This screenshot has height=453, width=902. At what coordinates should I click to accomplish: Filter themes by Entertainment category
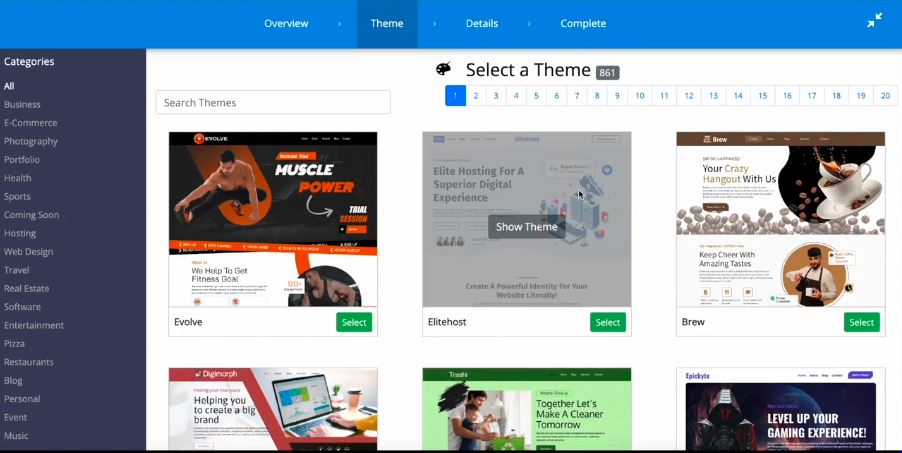(33, 325)
